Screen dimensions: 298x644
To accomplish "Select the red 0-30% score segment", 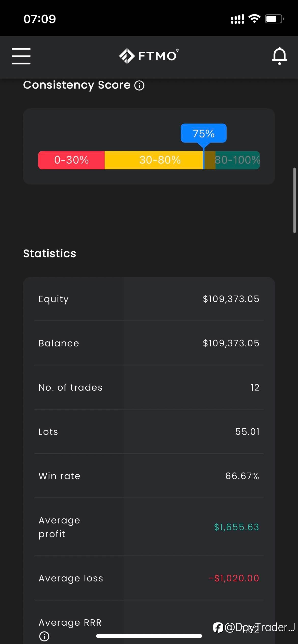I will (72, 160).
